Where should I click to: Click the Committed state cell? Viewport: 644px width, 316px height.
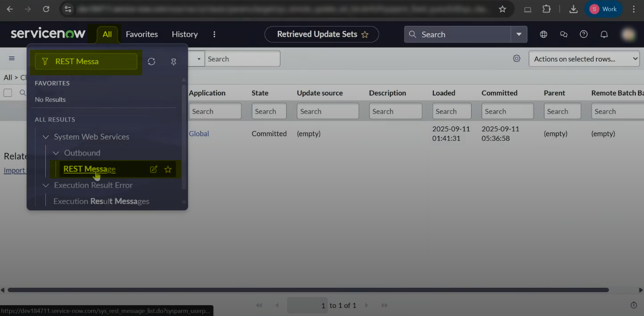pyautogui.click(x=269, y=134)
